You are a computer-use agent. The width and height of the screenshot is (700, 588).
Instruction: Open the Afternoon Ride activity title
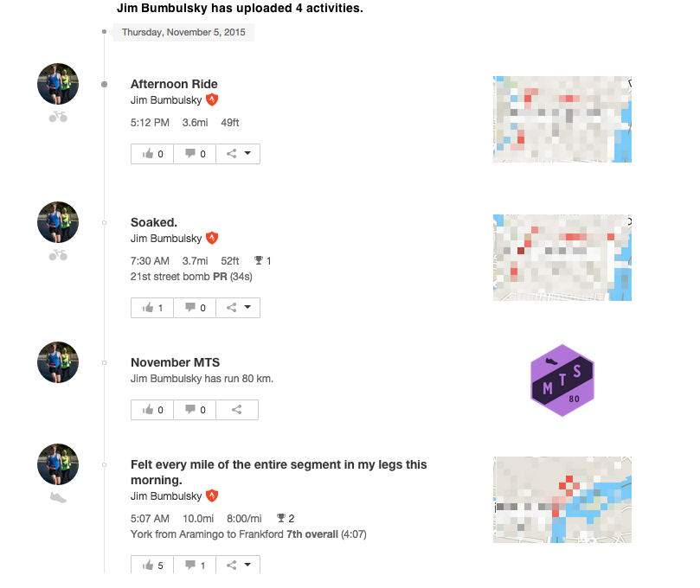[x=174, y=84]
